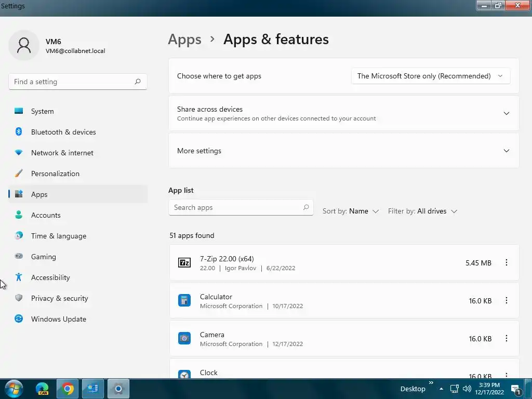
Task: Click the Network wifi icon
Action: point(19,152)
